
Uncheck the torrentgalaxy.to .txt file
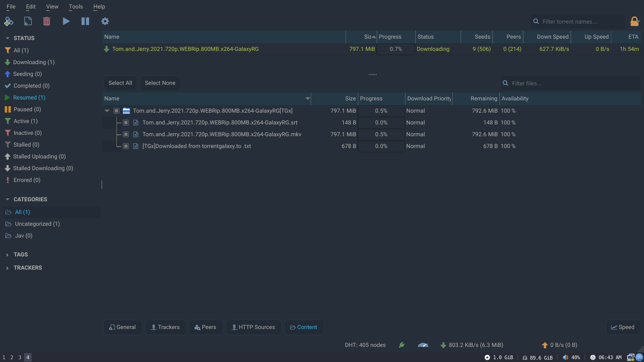click(126, 146)
